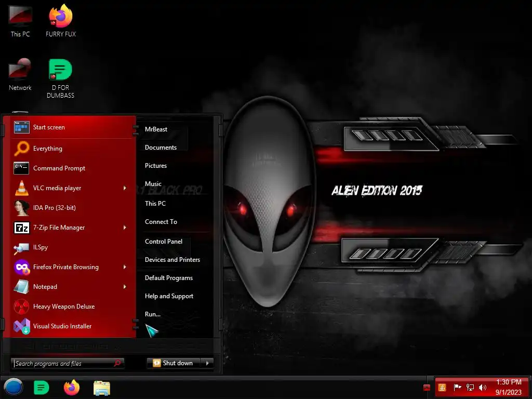Click the Start screen tile icon
This screenshot has height=399, width=532.
[x=22, y=127]
